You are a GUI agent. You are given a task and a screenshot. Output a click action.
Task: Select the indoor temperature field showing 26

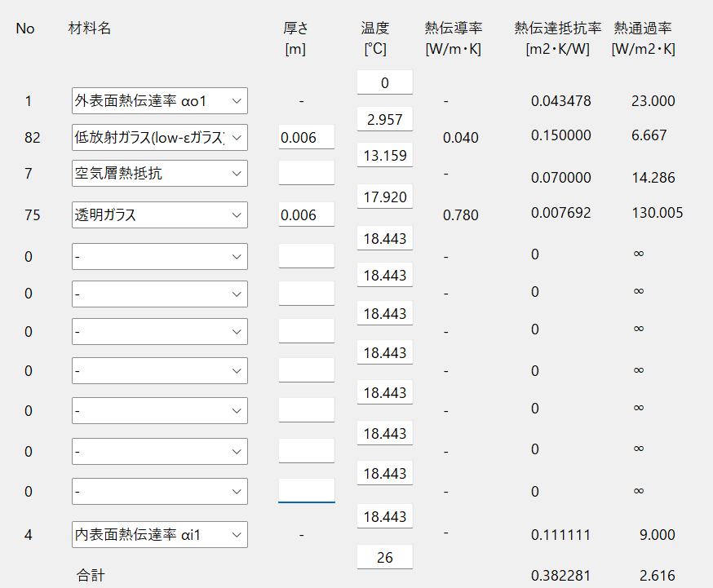[x=385, y=557]
